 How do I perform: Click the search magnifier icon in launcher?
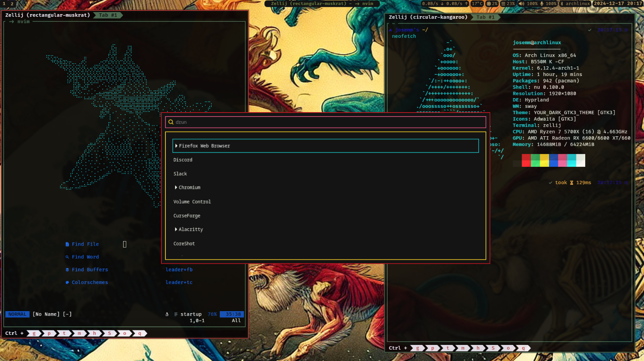point(171,122)
